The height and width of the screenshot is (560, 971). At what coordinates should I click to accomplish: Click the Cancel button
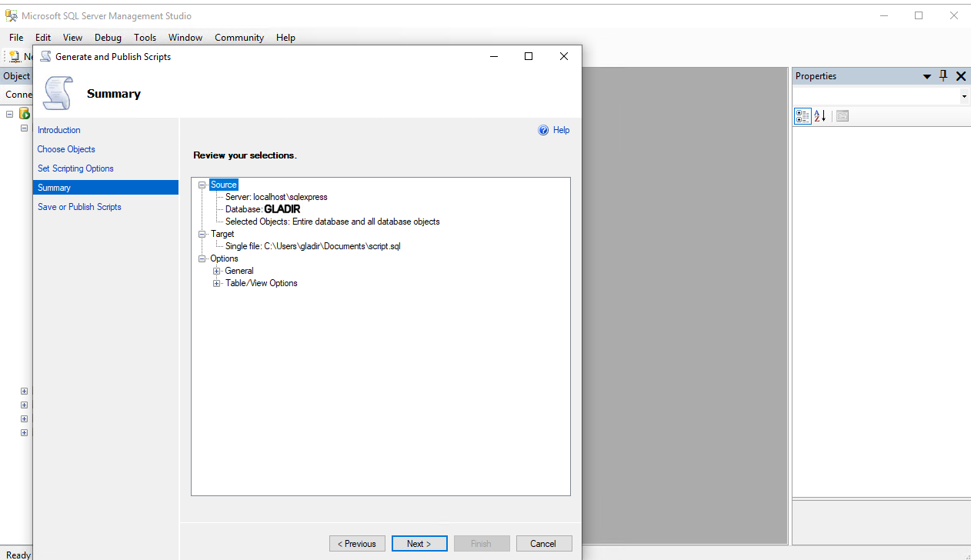(544, 544)
